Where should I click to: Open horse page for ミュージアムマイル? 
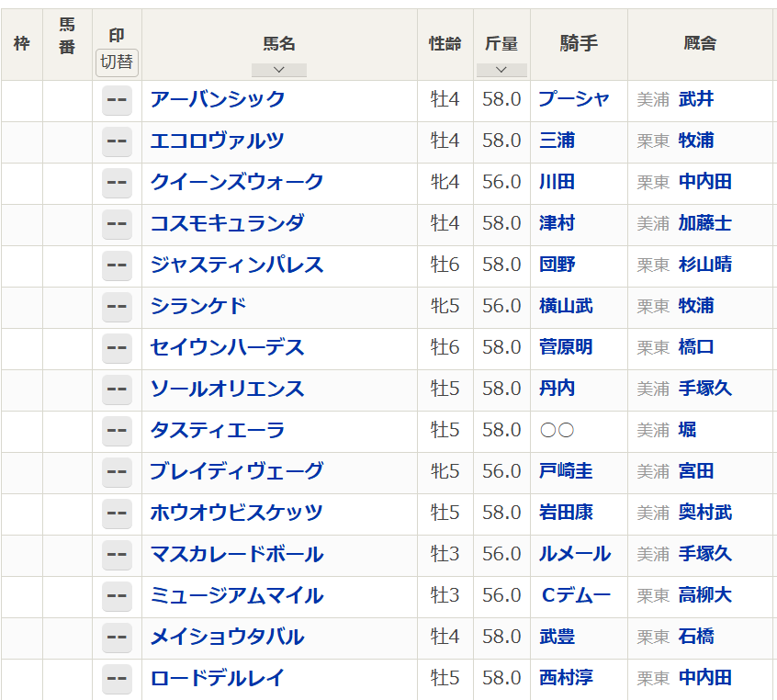point(237,595)
